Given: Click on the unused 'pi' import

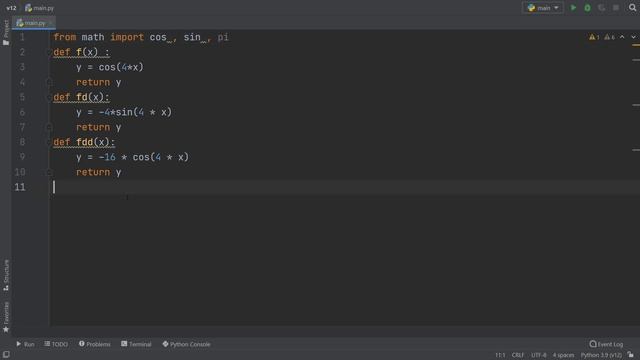Looking at the screenshot, I should [x=223, y=37].
